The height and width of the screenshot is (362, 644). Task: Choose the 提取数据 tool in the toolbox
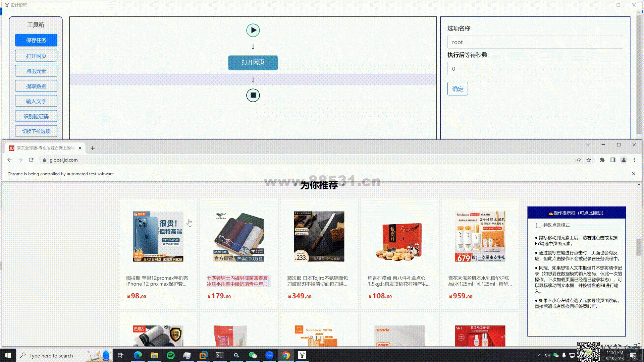(36, 86)
